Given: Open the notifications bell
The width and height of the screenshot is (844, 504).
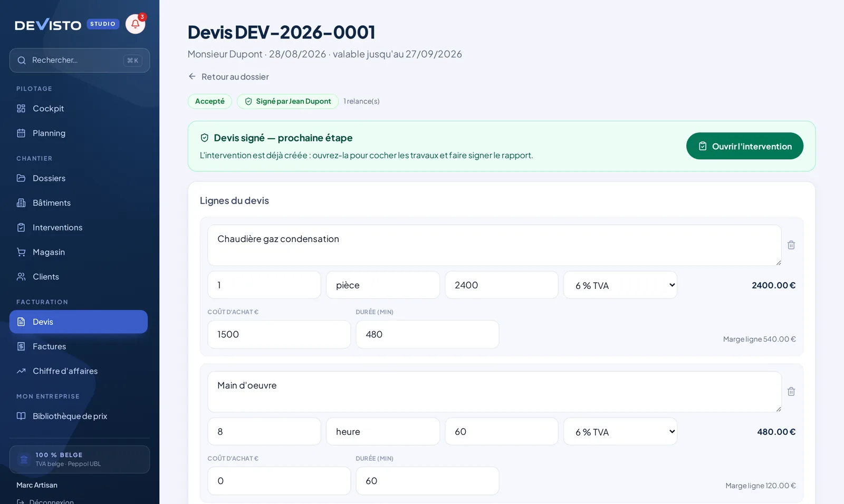Looking at the screenshot, I should [136, 24].
